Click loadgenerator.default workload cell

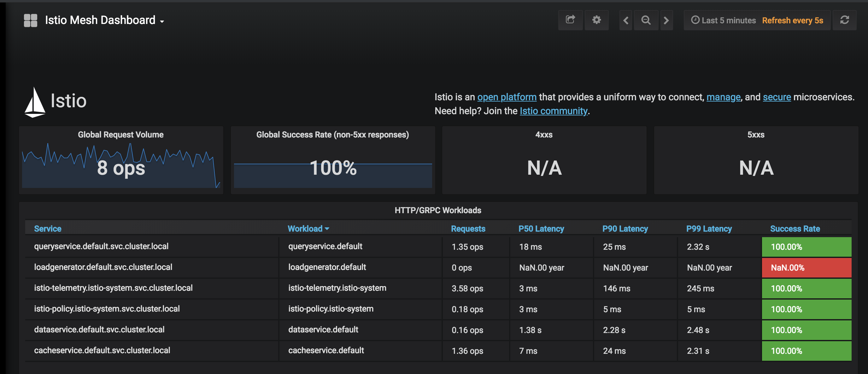(x=361, y=267)
